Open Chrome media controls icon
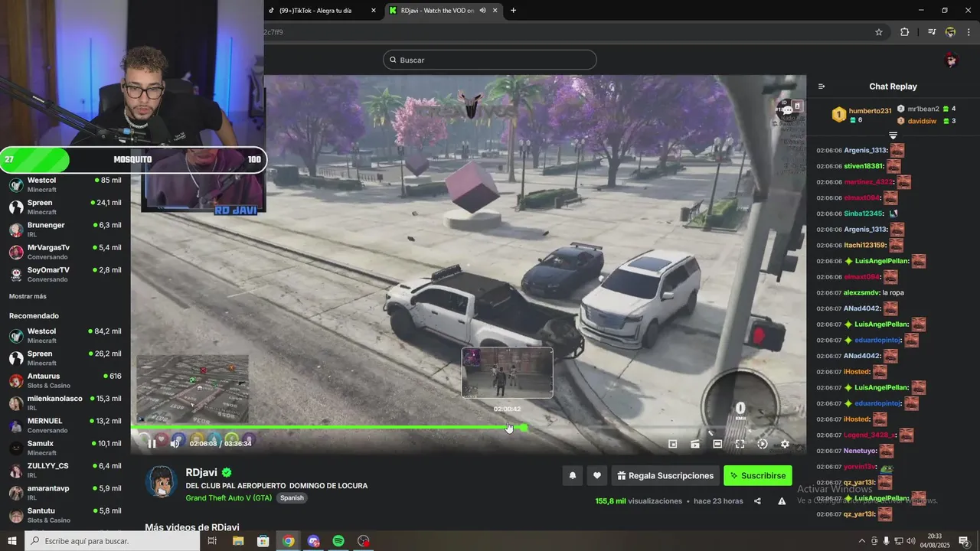 932,32
